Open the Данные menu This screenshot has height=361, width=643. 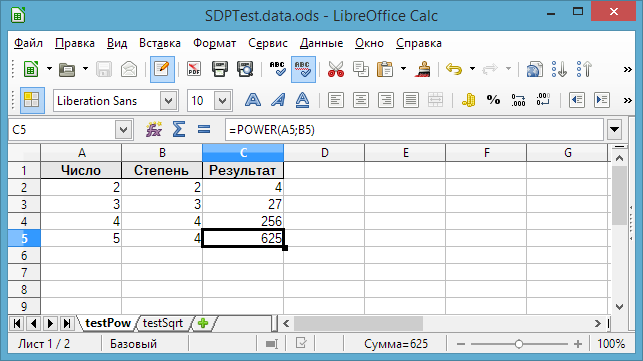pyautogui.click(x=322, y=43)
